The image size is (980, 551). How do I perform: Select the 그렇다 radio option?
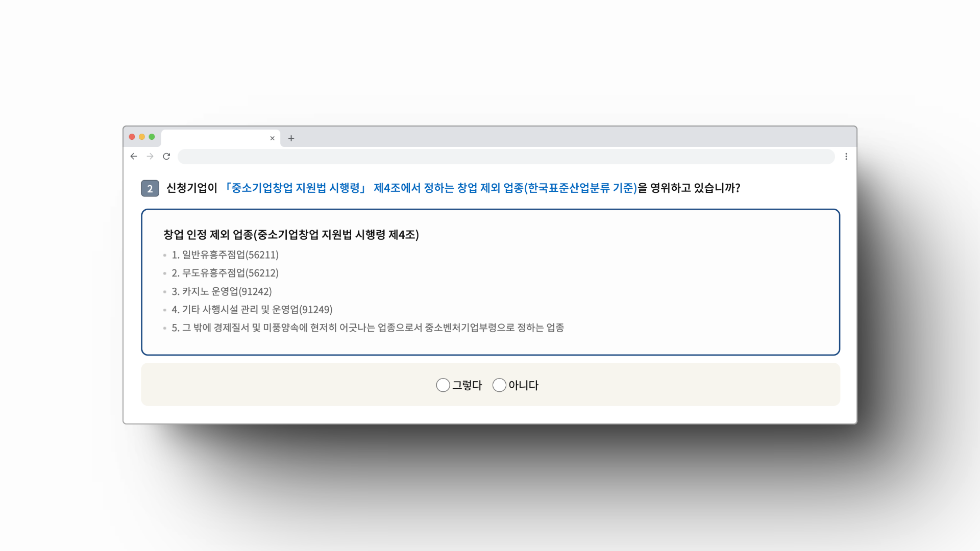tap(443, 385)
